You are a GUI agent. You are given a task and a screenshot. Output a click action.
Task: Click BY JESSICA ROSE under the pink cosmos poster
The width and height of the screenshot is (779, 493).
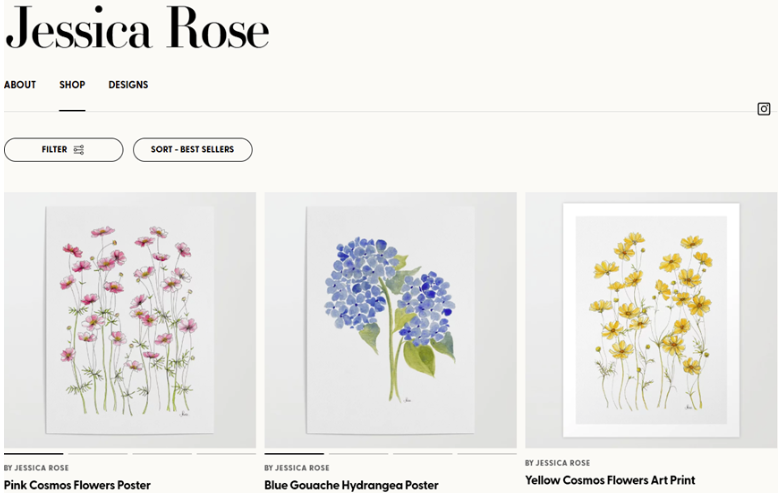click(x=36, y=468)
